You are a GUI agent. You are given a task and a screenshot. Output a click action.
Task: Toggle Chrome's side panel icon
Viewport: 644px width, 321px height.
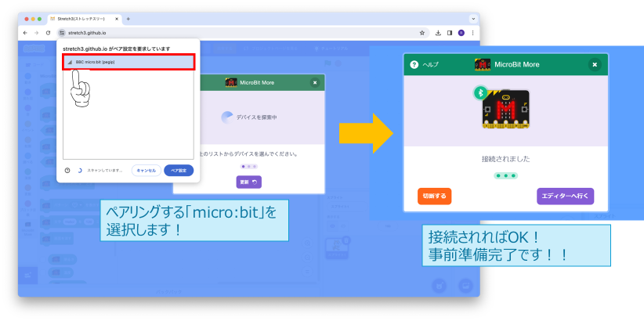tap(450, 33)
